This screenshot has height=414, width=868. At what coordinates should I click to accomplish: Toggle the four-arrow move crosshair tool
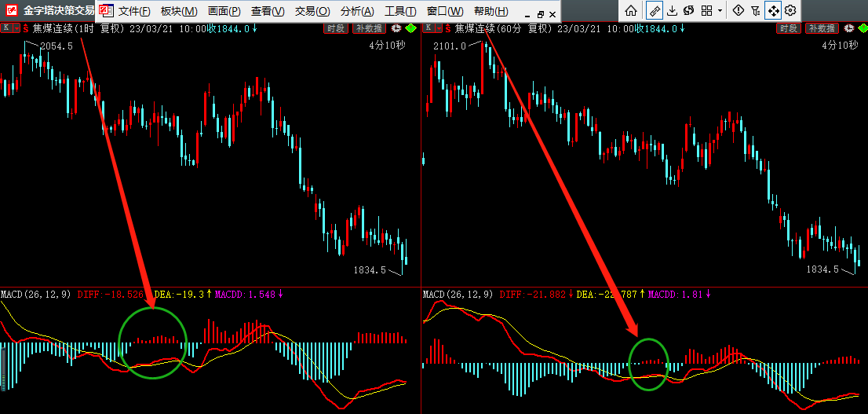coord(773,10)
